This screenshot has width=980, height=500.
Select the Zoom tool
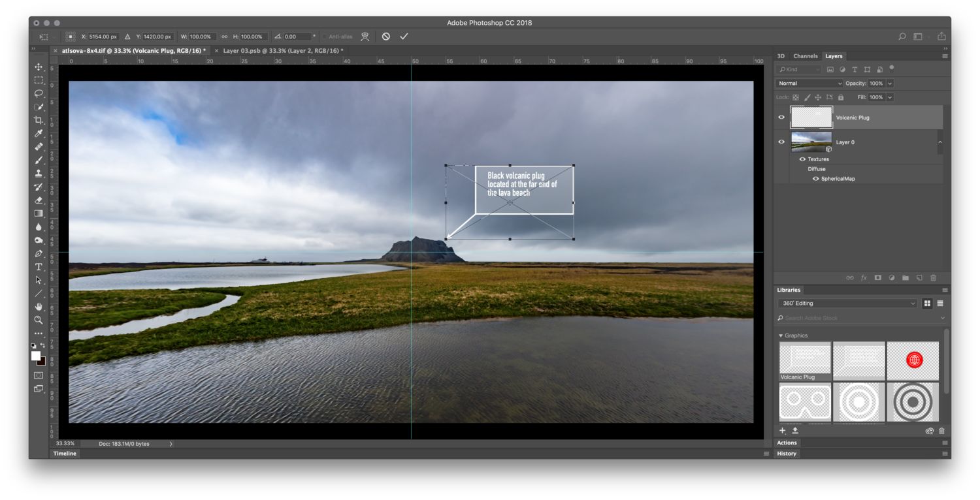point(39,320)
